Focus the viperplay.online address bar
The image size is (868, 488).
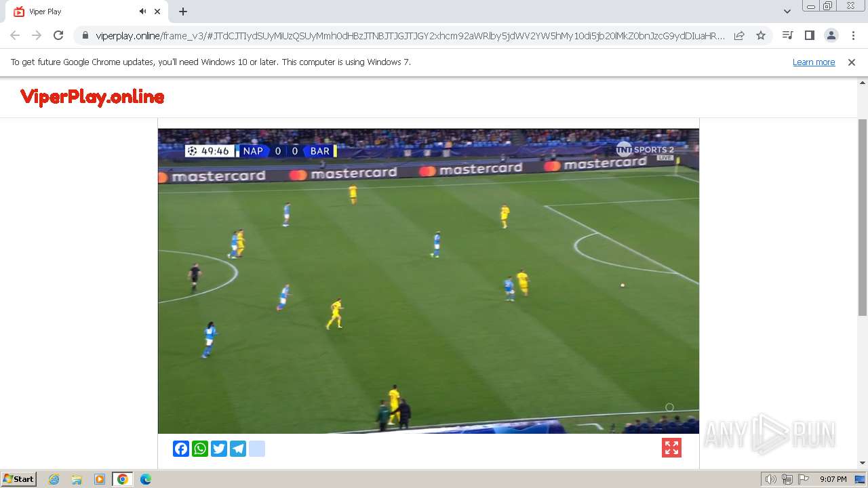[x=410, y=35]
